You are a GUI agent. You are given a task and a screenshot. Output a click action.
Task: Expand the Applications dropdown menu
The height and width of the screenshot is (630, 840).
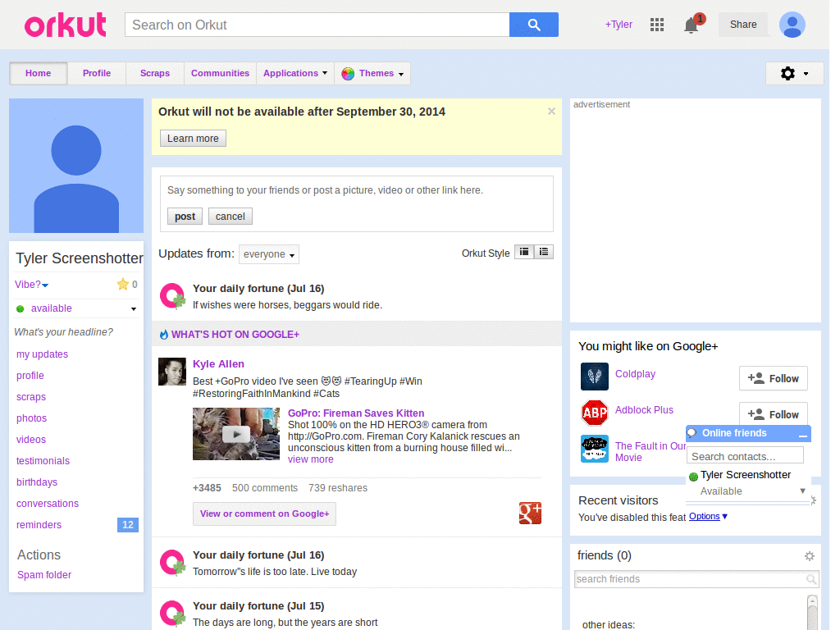click(295, 73)
